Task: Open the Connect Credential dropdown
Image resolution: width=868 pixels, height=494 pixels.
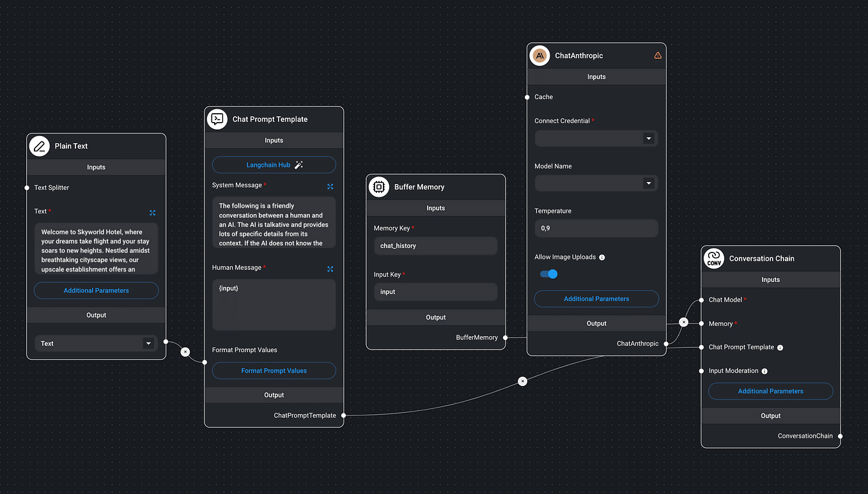Action: (596, 139)
